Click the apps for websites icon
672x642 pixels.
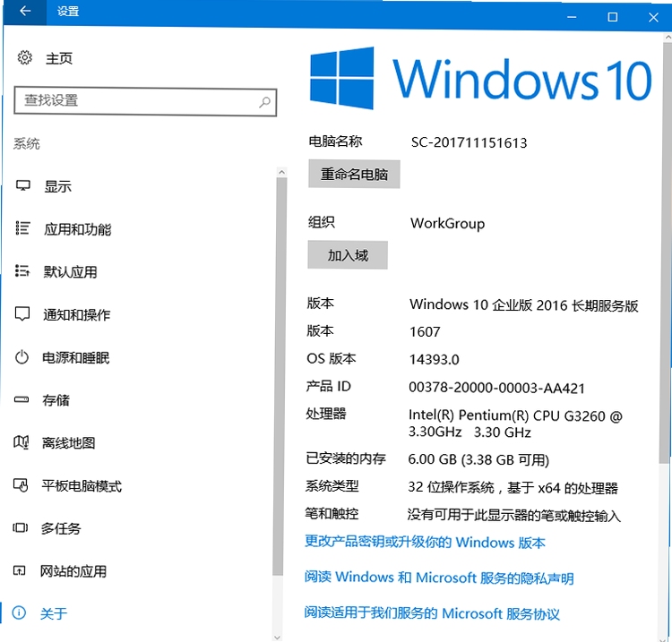pyautogui.click(x=20, y=570)
